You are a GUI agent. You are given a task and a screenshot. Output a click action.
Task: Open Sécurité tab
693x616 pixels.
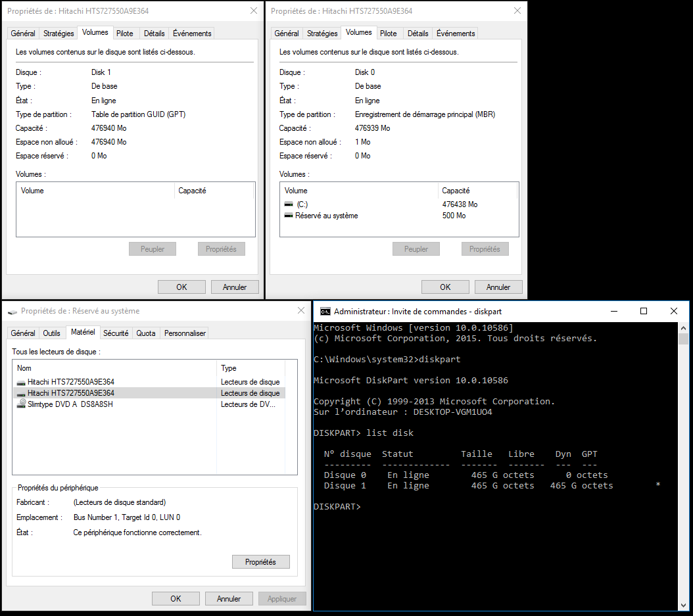[x=116, y=333]
